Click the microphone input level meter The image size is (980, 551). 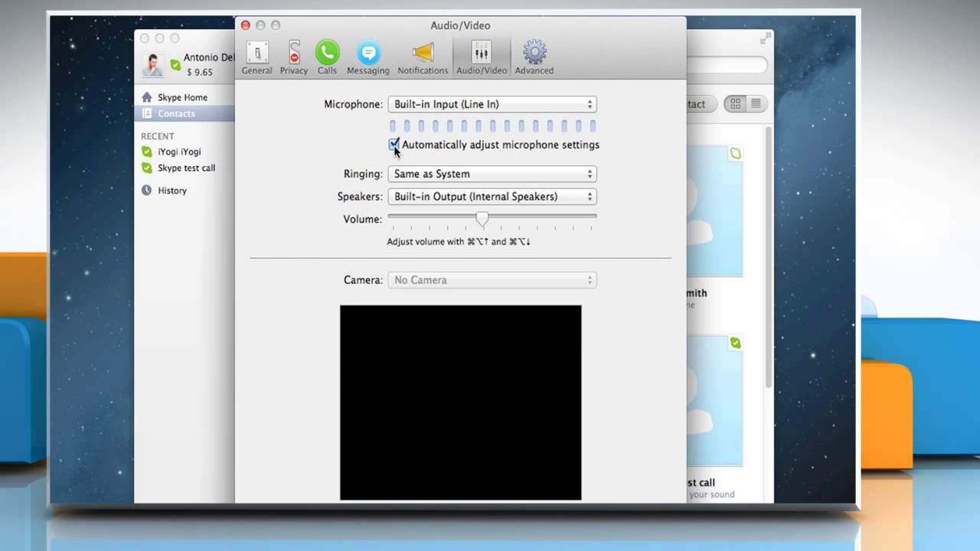[x=492, y=126]
